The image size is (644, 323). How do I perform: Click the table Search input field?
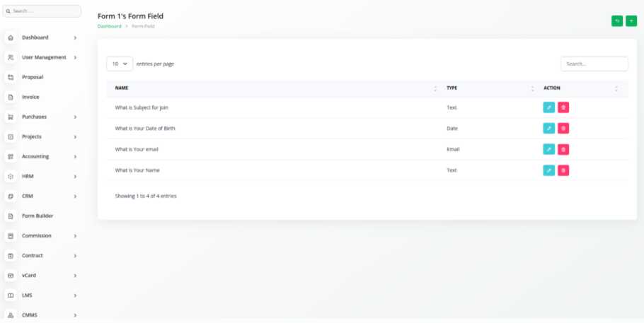tap(594, 64)
